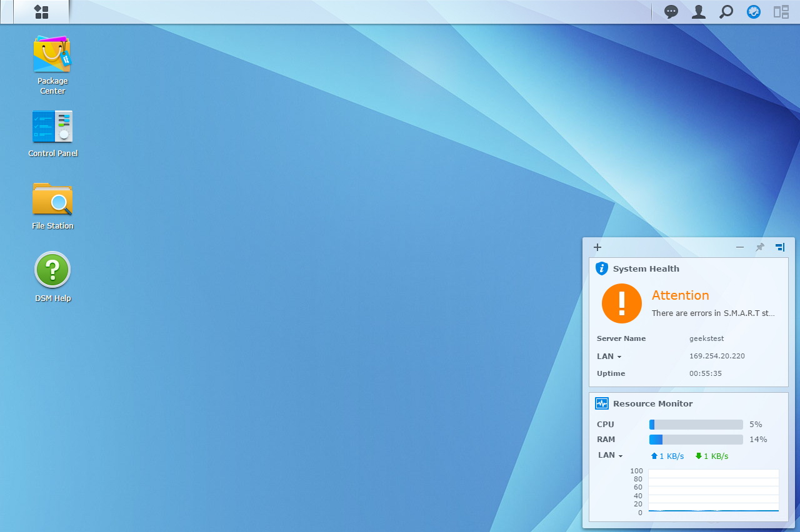
Task: Open the user options person menu
Action: pos(699,12)
